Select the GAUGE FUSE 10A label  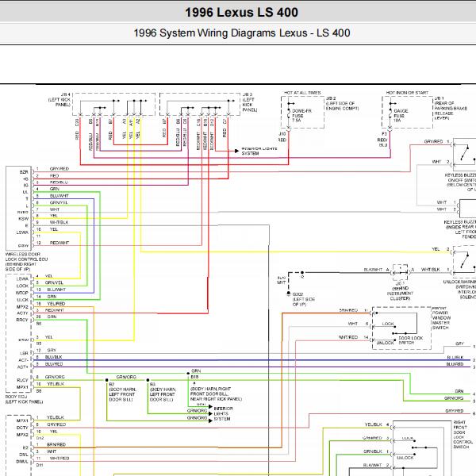(401, 116)
